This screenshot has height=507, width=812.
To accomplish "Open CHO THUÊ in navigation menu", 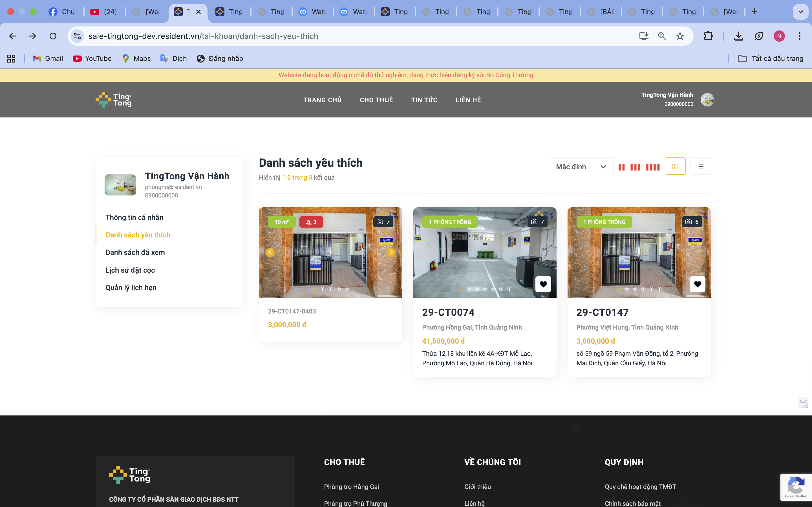I will [x=376, y=100].
